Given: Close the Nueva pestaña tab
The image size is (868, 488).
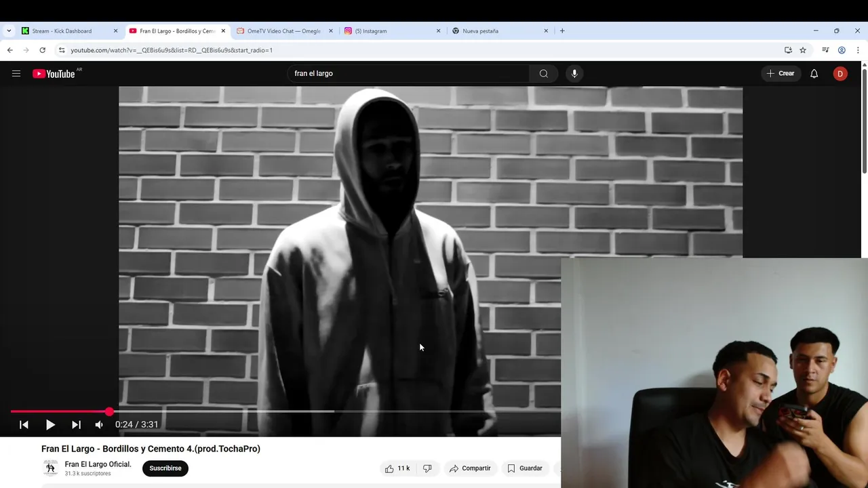Looking at the screenshot, I should pyautogui.click(x=546, y=30).
